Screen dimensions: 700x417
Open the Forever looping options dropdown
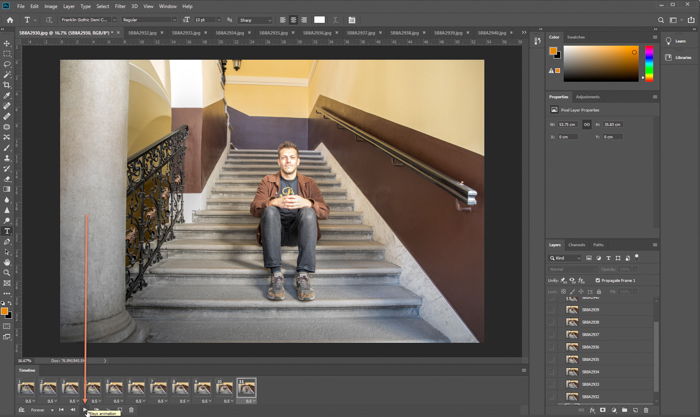pyautogui.click(x=40, y=409)
